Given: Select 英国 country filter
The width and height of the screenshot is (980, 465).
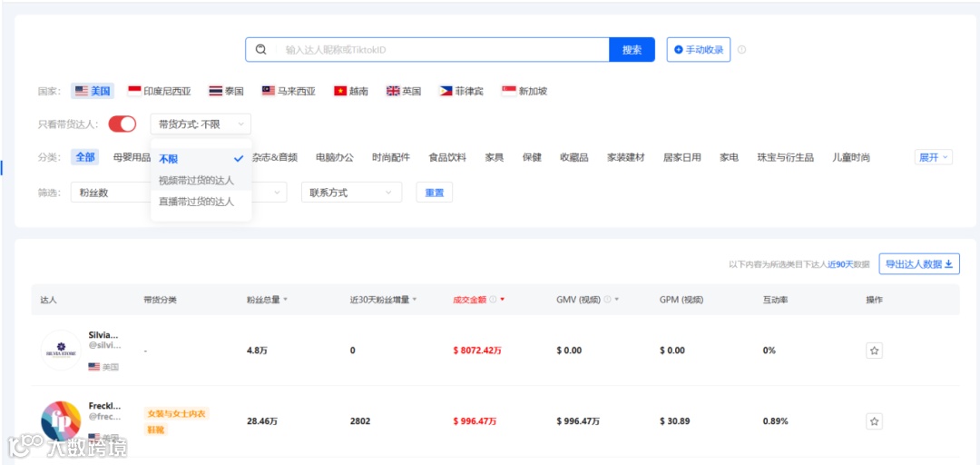Looking at the screenshot, I should coord(404,91).
